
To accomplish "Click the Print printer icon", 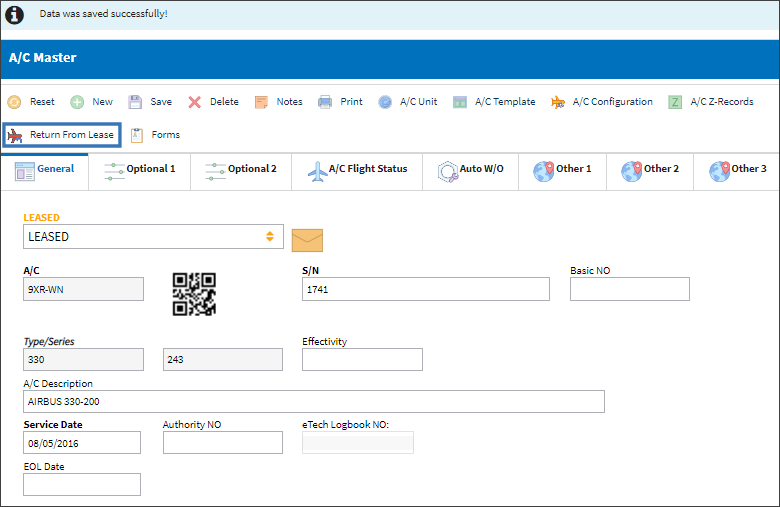I will (325, 102).
